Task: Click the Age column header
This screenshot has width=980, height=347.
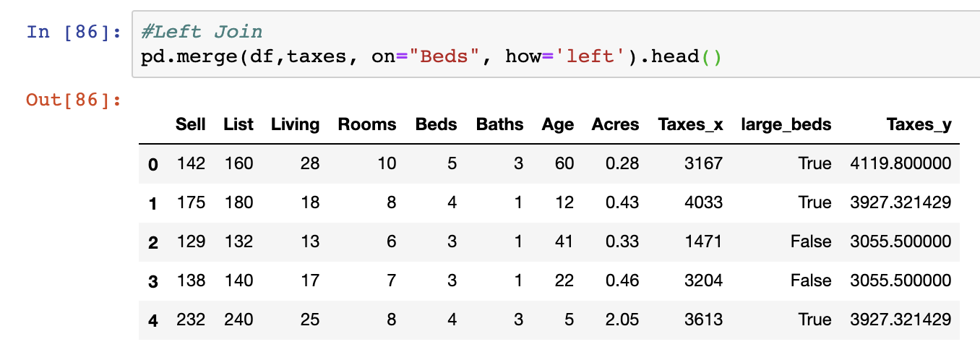Action: 558,124
